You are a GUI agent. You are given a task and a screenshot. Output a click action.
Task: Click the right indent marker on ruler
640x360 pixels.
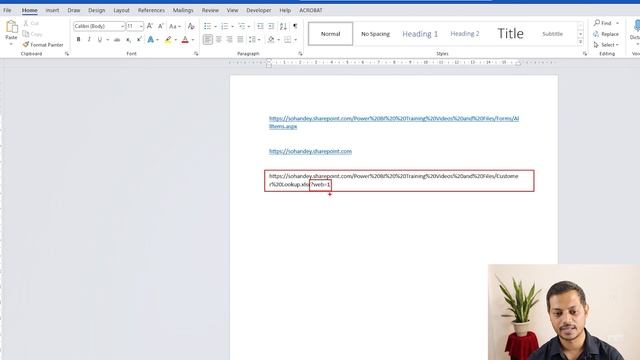point(518,63)
